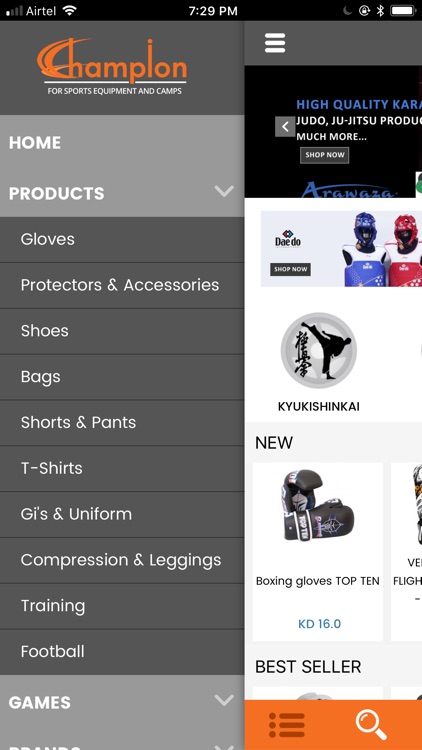Viewport: 422px width, 750px height.
Task: Tap the Wi-Fi status icon
Action: [69, 11]
